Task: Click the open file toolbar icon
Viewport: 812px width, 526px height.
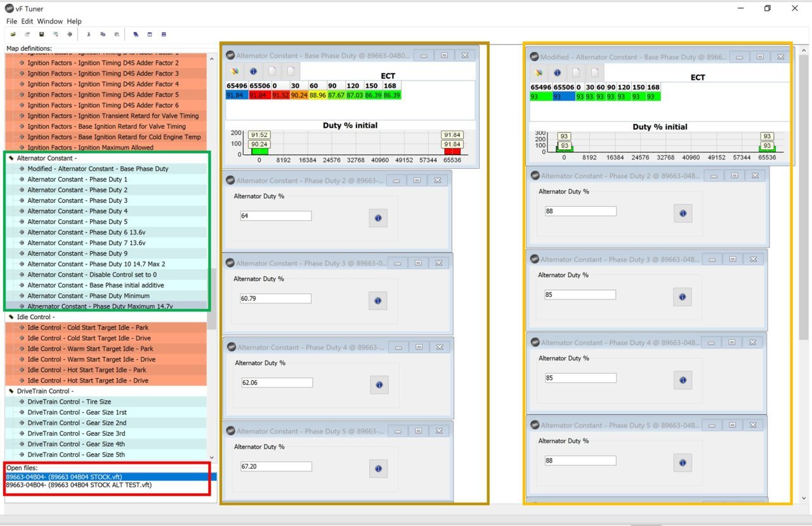Action: (x=13, y=34)
